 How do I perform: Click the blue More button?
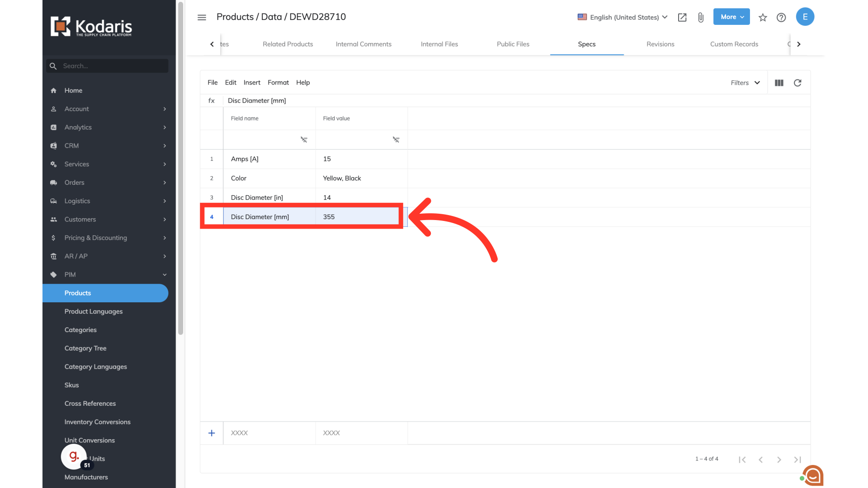(731, 17)
